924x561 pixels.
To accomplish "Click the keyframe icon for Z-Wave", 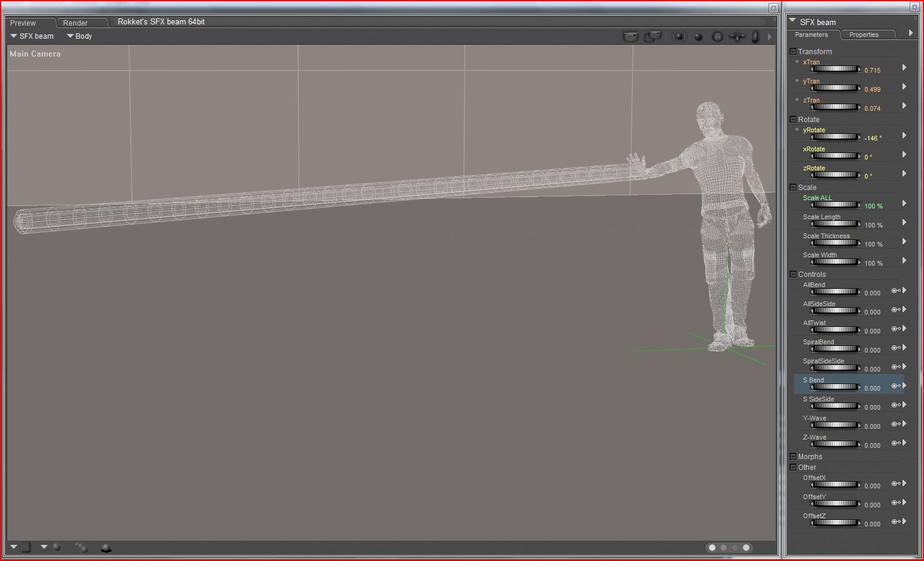I will click(896, 443).
